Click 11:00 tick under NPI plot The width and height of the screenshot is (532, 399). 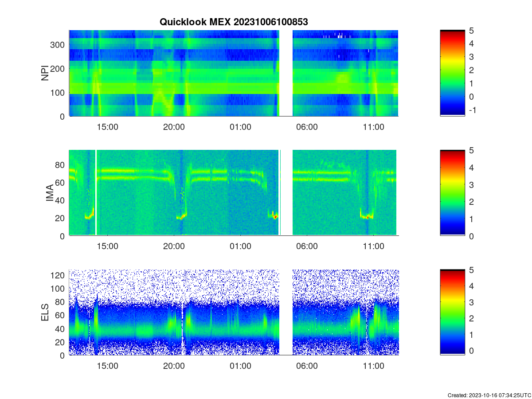pos(373,127)
